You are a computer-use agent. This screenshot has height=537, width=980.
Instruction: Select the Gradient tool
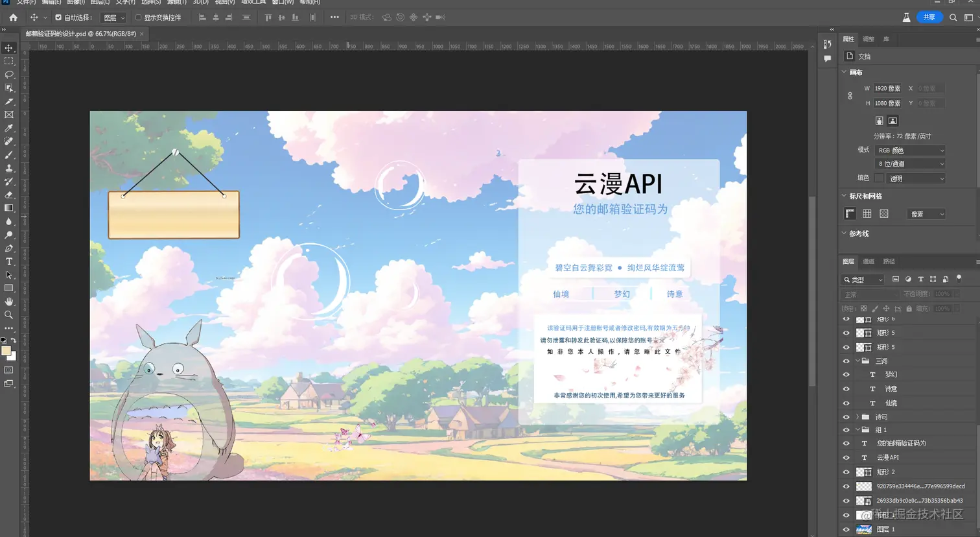(x=9, y=208)
